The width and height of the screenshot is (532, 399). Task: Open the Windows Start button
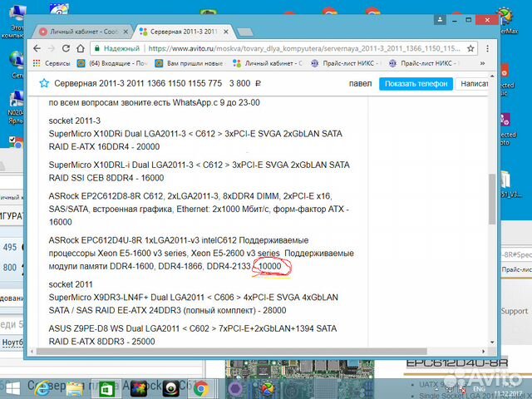[x=12, y=389]
